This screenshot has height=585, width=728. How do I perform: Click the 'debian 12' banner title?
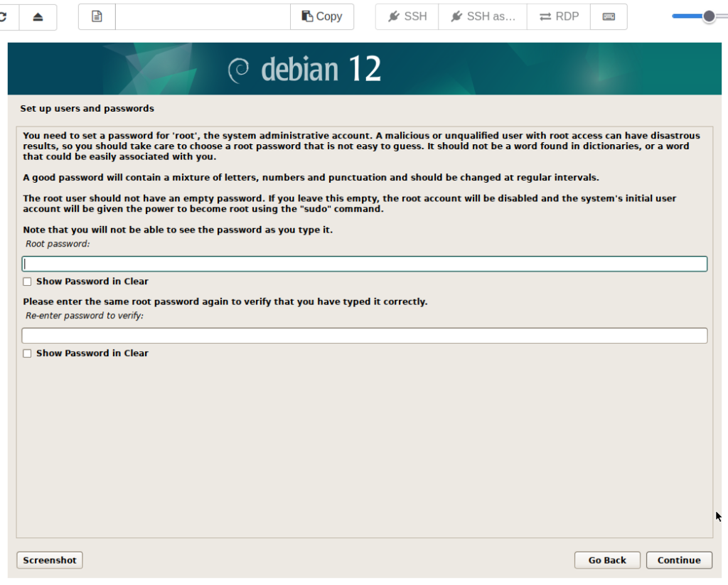pos(321,69)
